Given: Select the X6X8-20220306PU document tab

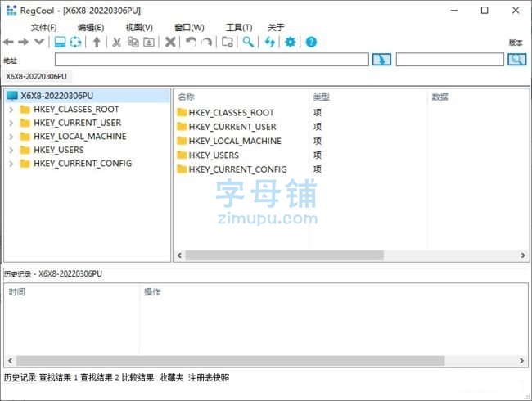Looking at the screenshot, I should tap(37, 77).
